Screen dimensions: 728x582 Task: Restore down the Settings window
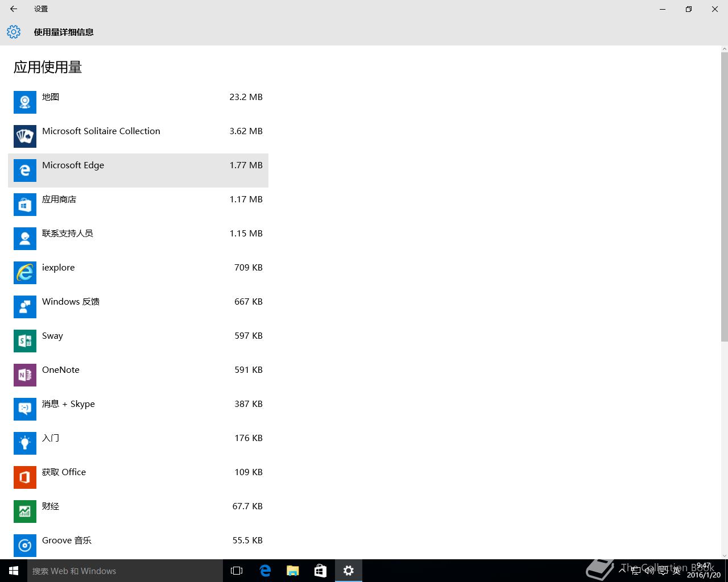point(689,9)
